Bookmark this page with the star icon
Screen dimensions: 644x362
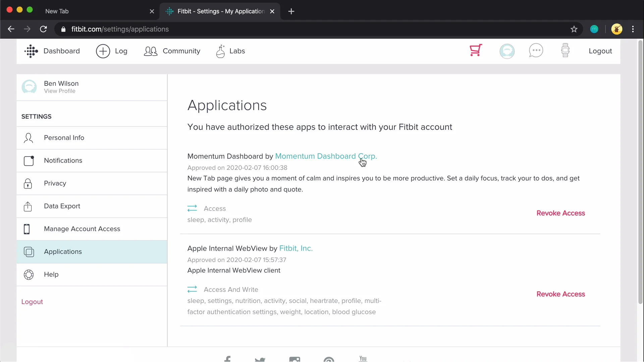[x=574, y=29]
